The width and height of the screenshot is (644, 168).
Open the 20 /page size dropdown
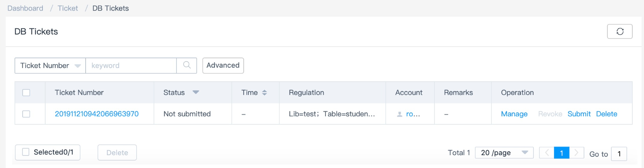point(504,153)
